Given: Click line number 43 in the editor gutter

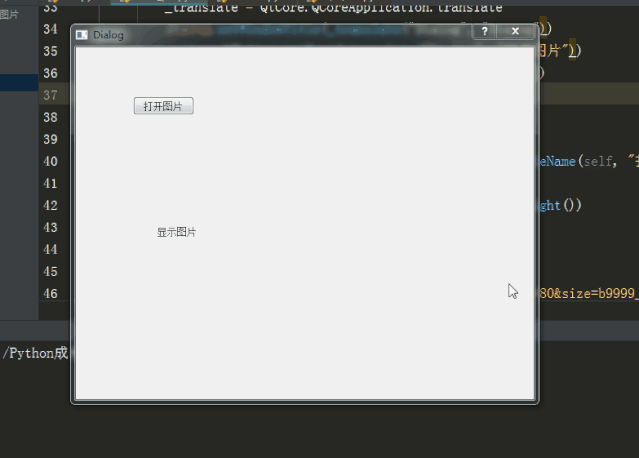Looking at the screenshot, I should (51, 227).
